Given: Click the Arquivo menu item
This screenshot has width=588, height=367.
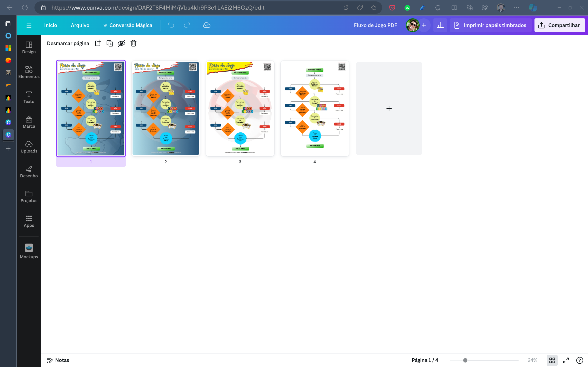Looking at the screenshot, I should (x=80, y=25).
